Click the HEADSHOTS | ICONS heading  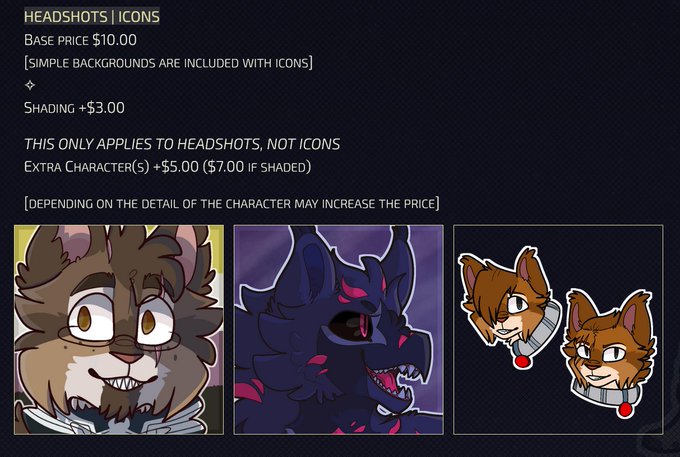point(92,16)
